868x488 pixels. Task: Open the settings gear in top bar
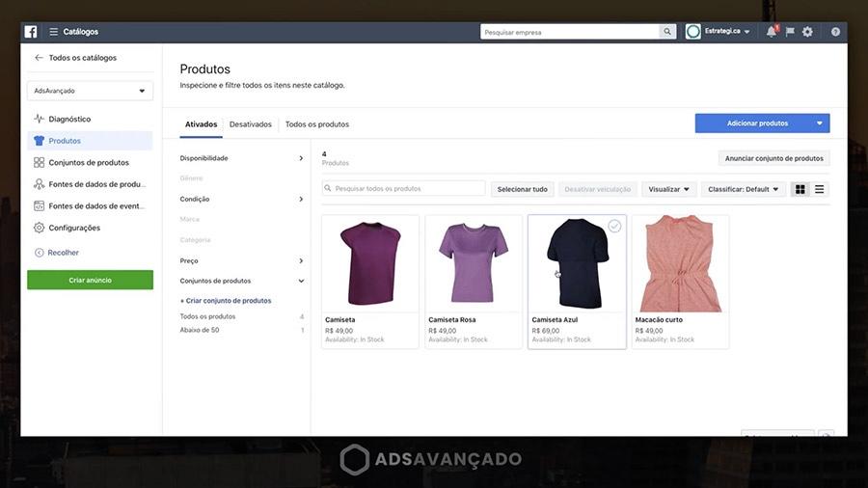pos(807,32)
